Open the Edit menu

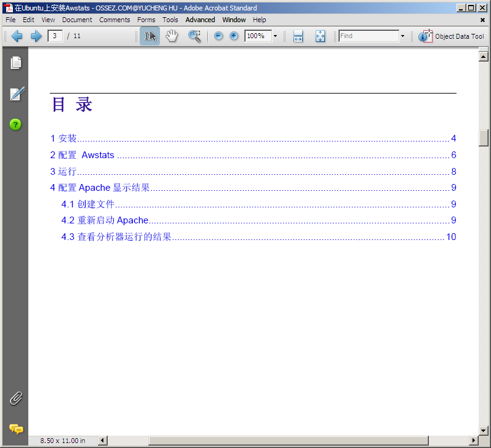(x=28, y=20)
